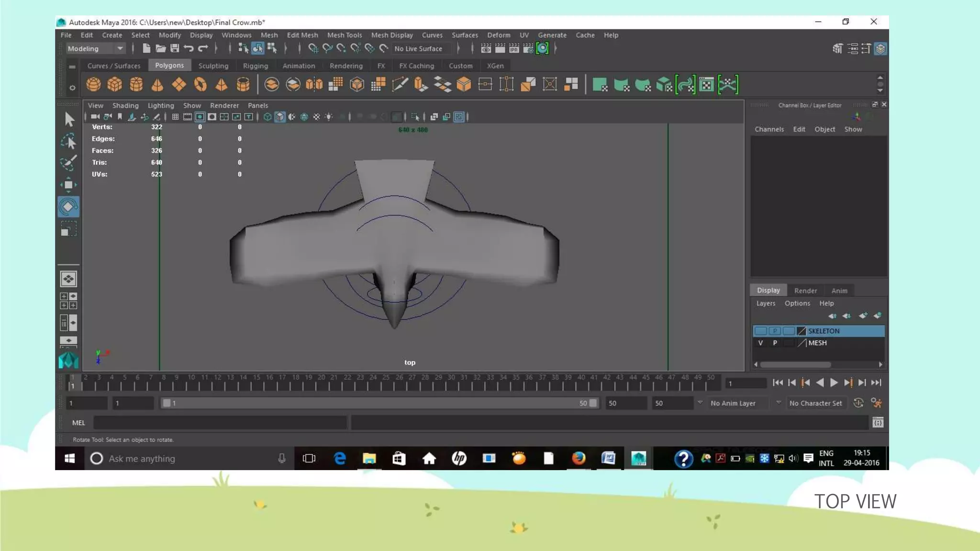Select the Move tool in toolbox
The height and width of the screenshot is (551, 980).
pyautogui.click(x=68, y=185)
